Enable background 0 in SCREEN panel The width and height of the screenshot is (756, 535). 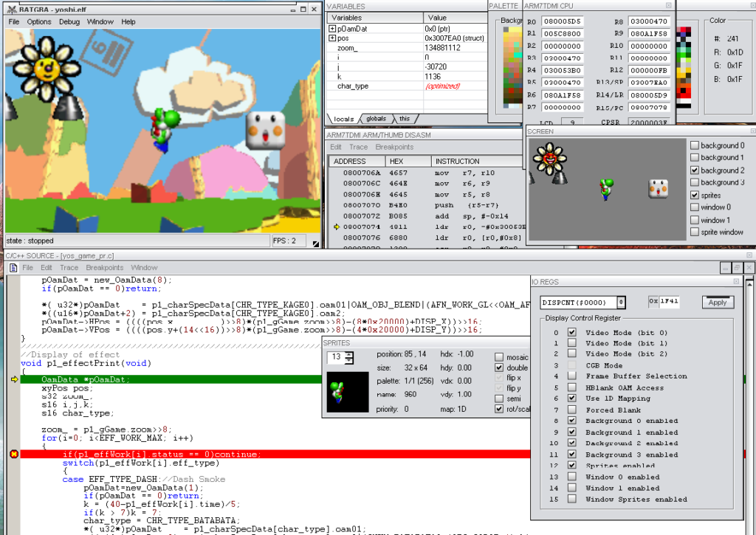pyautogui.click(x=695, y=145)
